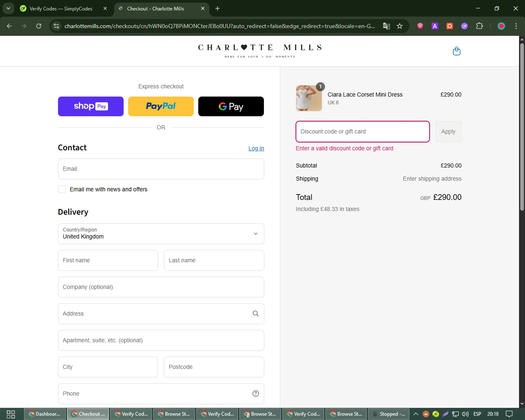The height and width of the screenshot is (420, 525).
Task: Click the address search magnifier icon
Action: pyautogui.click(x=255, y=314)
